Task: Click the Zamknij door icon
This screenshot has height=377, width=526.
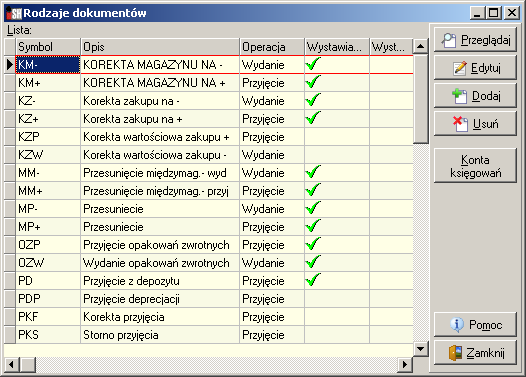Action: (x=455, y=353)
